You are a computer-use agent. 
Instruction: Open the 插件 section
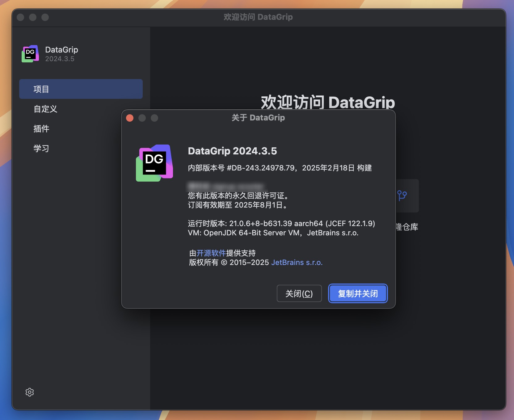point(41,129)
